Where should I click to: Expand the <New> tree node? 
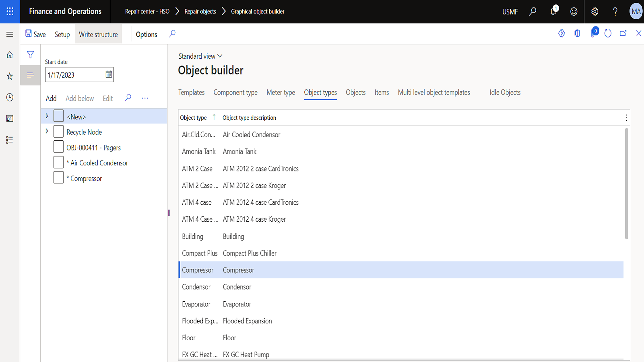[47, 116]
